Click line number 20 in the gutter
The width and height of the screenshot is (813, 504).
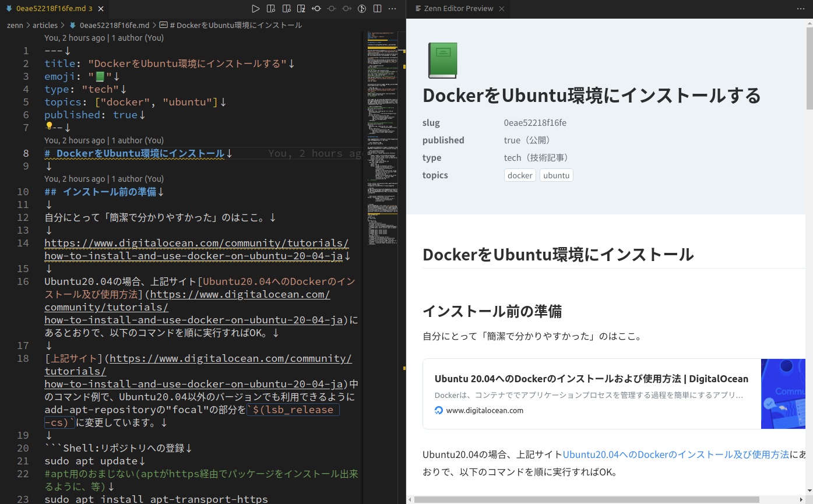23,448
